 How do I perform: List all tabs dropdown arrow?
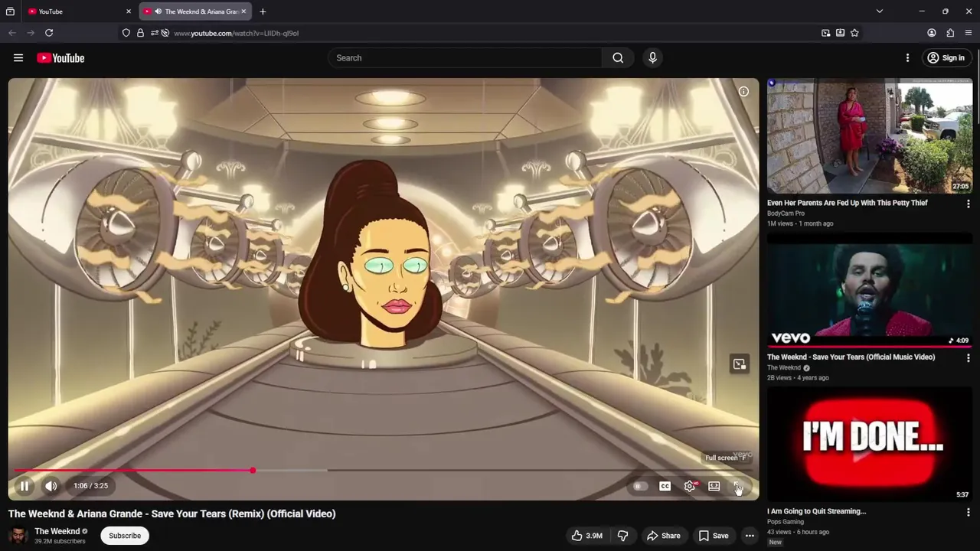880,11
